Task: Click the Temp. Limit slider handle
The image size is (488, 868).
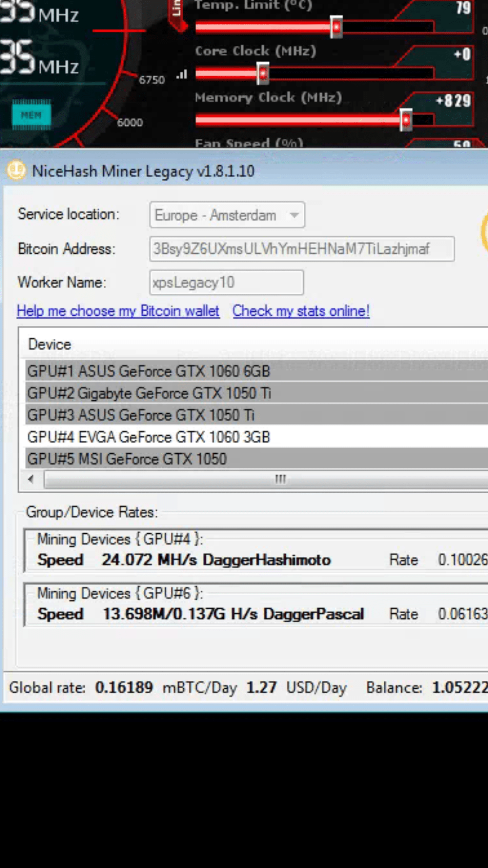Action: tap(337, 27)
